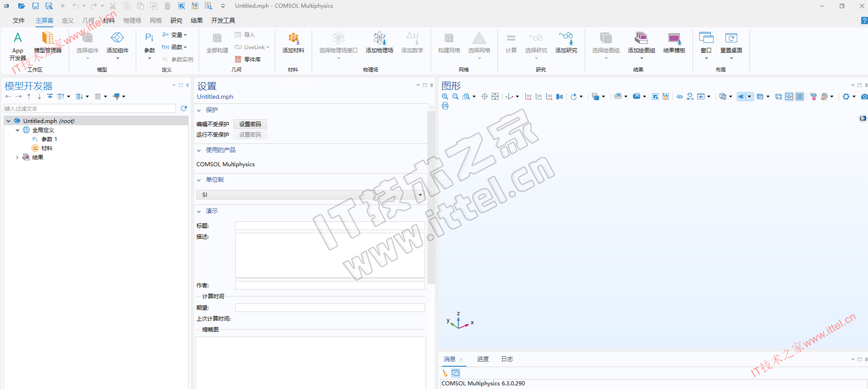Click the Save As icon in quick toolbar

pyautogui.click(x=49, y=6)
